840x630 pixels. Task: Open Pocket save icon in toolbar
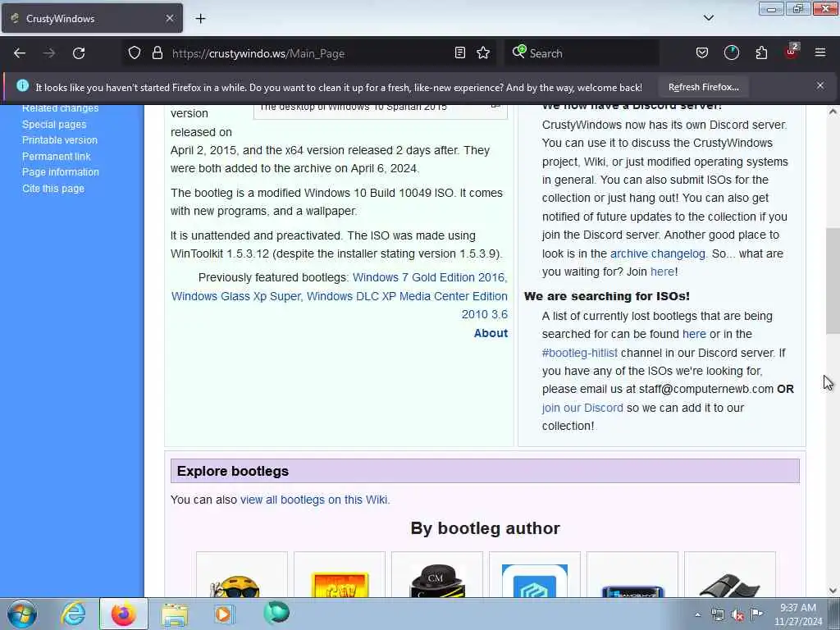coord(702,53)
